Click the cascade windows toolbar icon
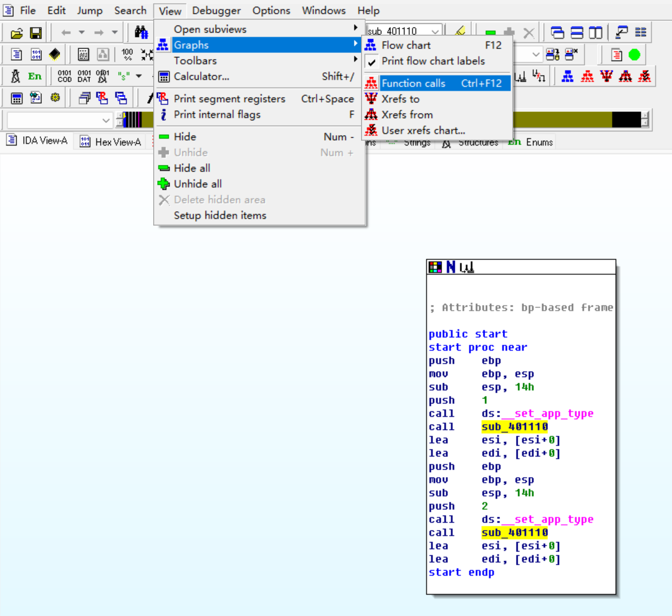Image resolution: width=672 pixels, height=616 pixels. [x=557, y=33]
